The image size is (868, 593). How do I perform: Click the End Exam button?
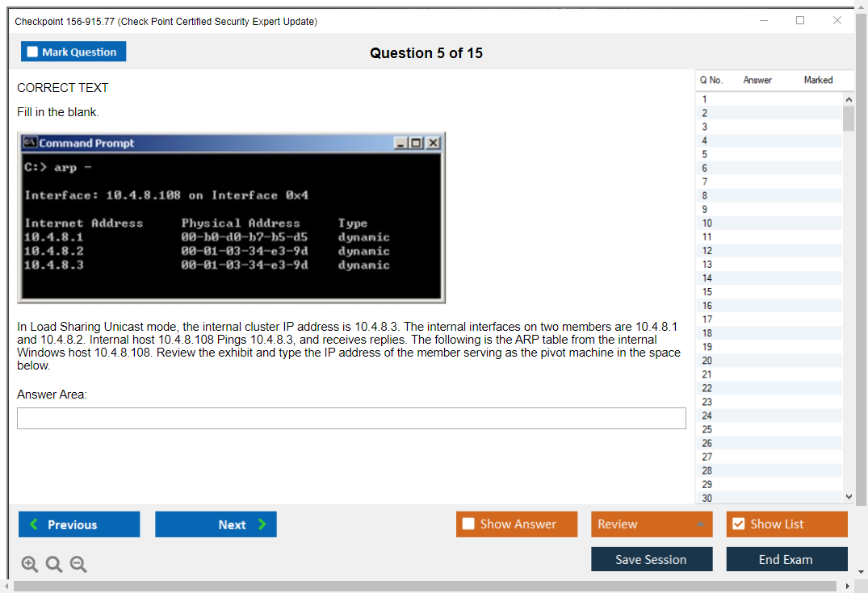coord(786,559)
